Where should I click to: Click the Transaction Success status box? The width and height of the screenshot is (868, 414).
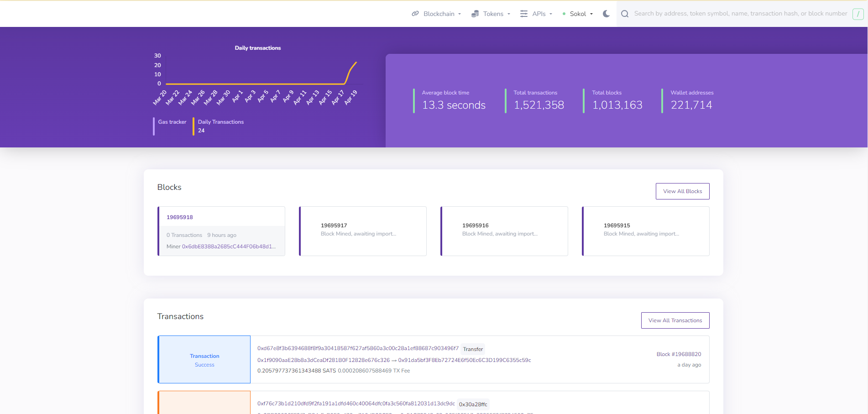pos(204,360)
